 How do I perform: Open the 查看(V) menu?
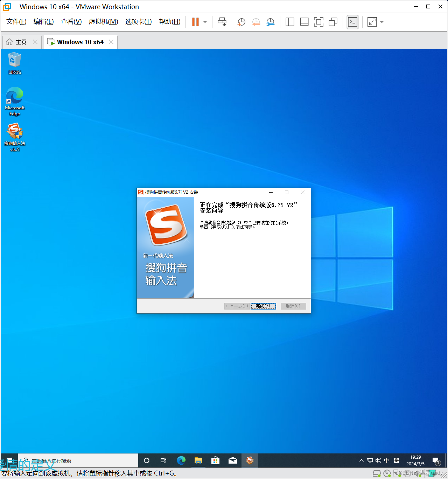click(71, 22)
